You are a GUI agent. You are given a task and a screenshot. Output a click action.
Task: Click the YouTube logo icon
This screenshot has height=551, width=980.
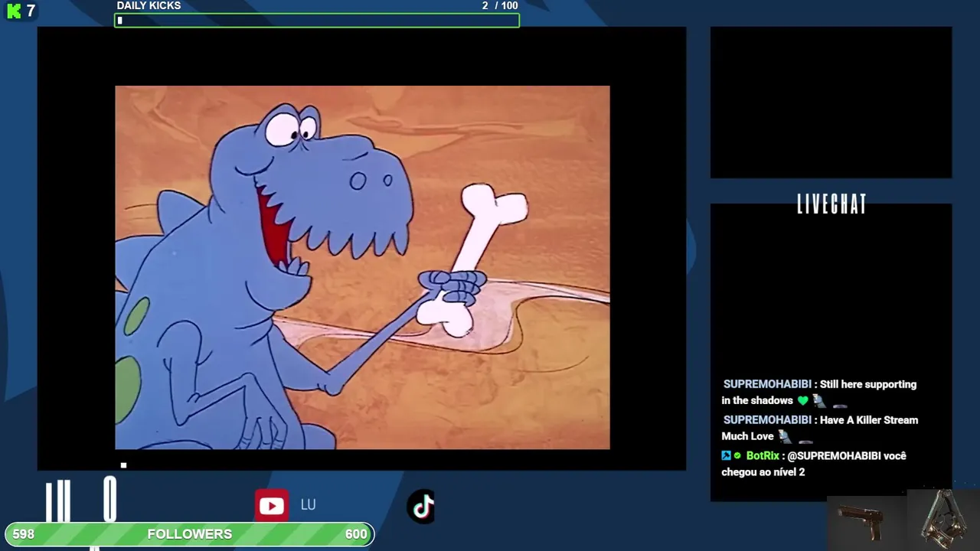click(x=272, y=506)
